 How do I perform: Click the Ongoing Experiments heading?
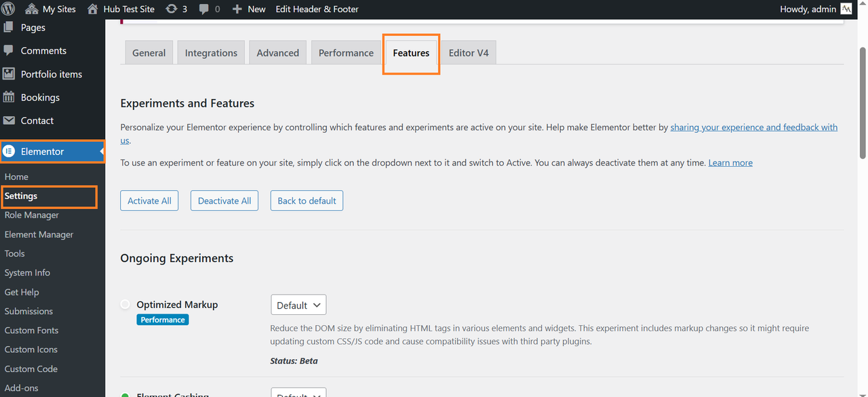(x=177, y=258)
